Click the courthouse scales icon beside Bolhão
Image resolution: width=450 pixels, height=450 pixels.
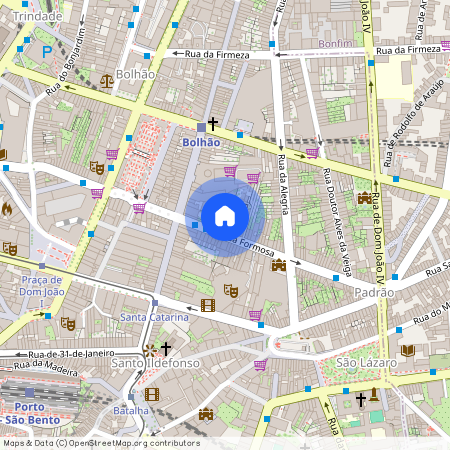107,81
